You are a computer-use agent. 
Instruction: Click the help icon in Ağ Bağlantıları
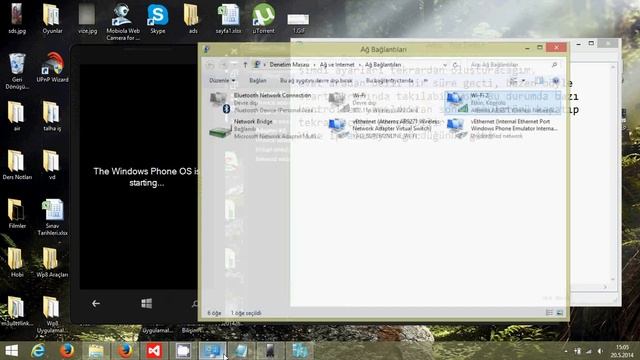click(x=556, y=80)
